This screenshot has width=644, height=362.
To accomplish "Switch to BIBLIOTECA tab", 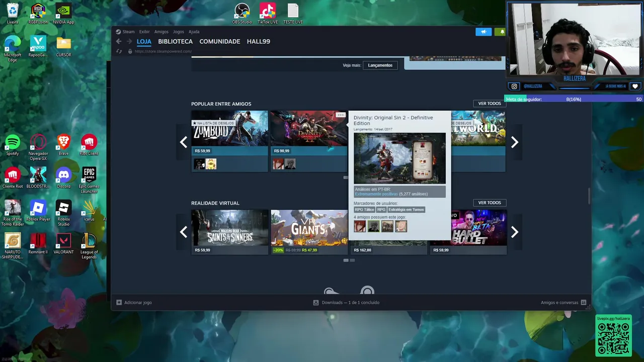I will pyautogui.click(x=175, y=41).
